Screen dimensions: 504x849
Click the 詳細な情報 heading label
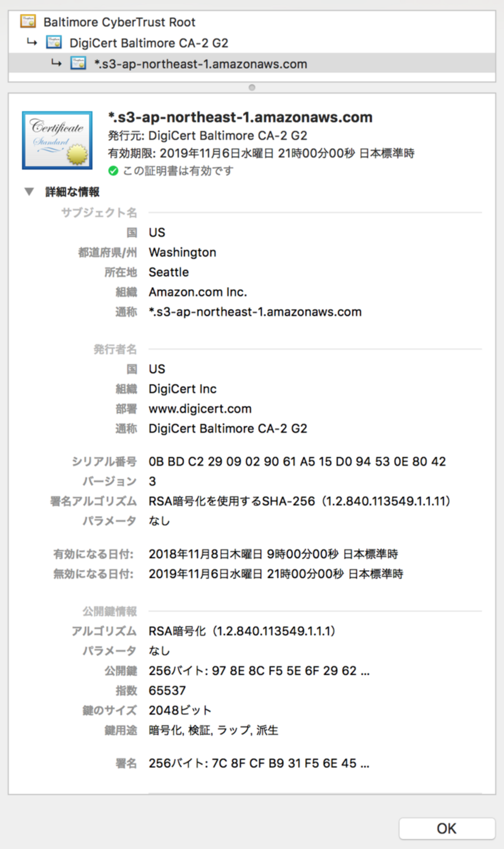72,192
